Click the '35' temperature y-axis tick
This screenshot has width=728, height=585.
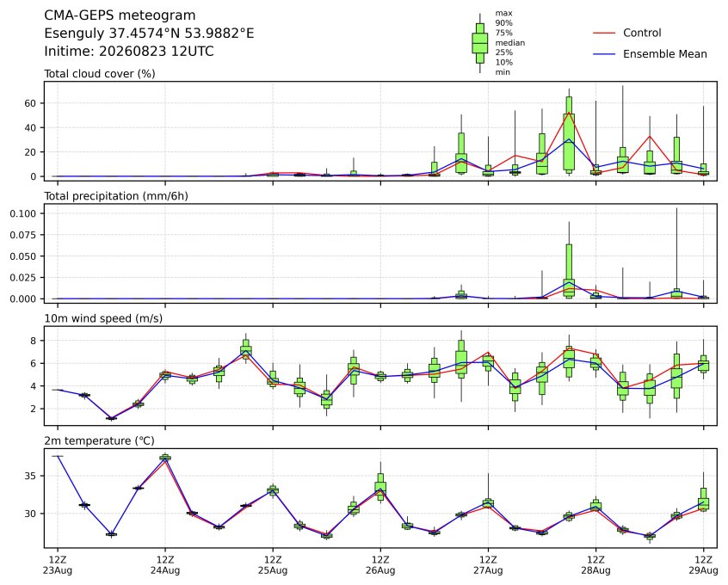(x=30, y=476)
